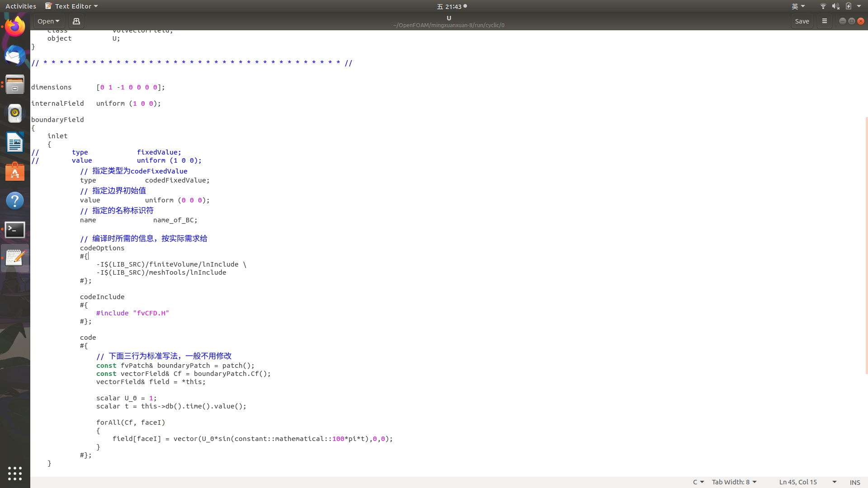Open Ubuntu Software center icon
The height and width of the screenshot is (488, 868).
click(15, 171)
